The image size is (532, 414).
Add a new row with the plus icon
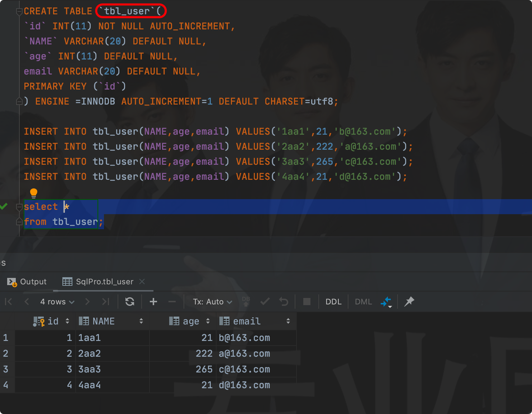pyautogui.click(x=153, y=302)
